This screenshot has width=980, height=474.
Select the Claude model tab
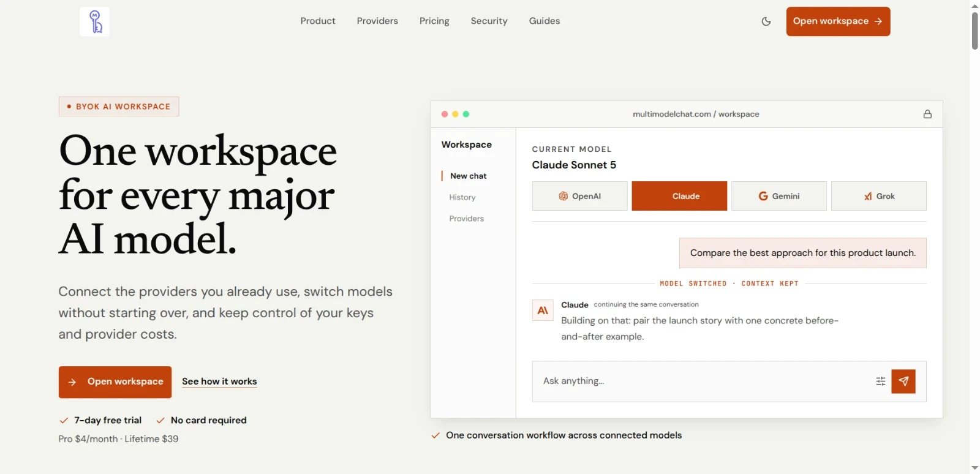click(x=679, y=196)
